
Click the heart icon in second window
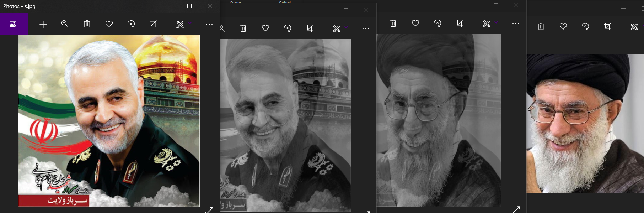(265, 28)
